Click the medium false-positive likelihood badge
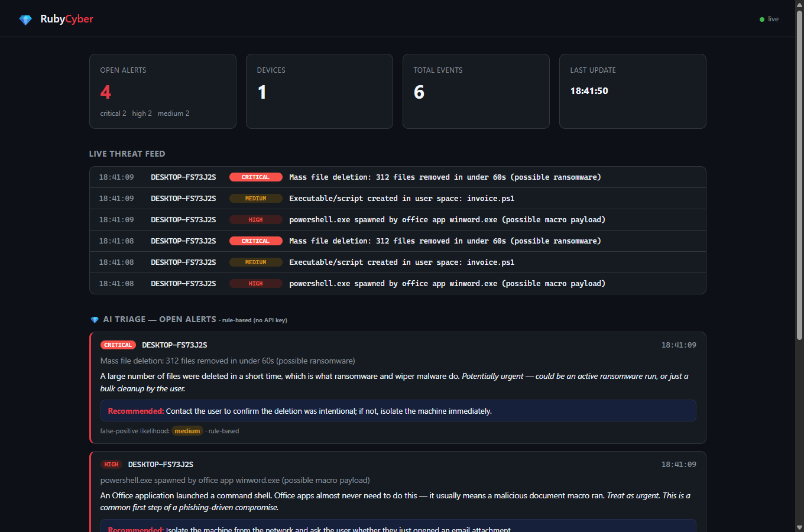804x532 pixels. coord(187,432)
